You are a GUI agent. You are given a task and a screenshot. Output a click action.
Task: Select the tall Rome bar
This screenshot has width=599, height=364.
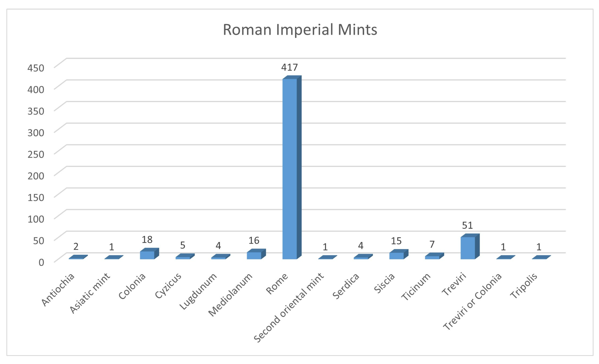coord(290,168)
